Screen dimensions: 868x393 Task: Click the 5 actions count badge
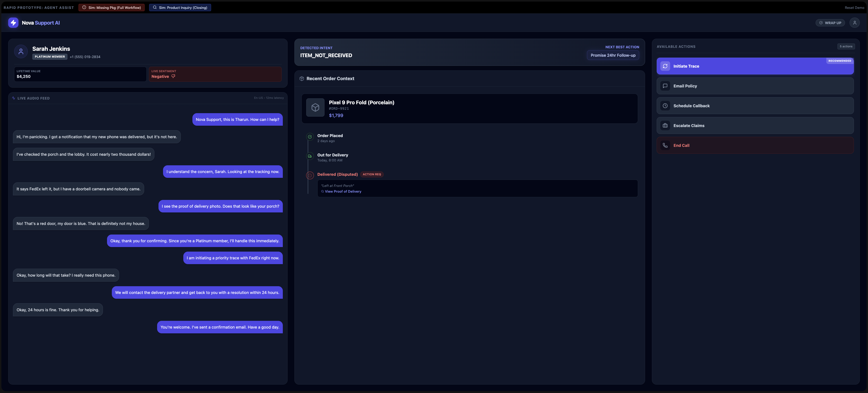pyautogui.click(x=846, y=46)
